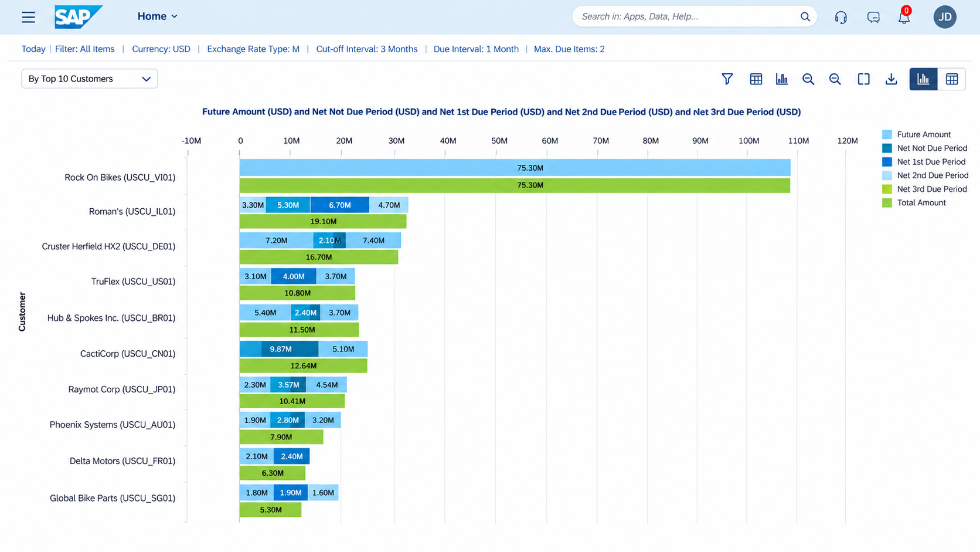980x552 pixels.
Task: Toggle full screen chart view
Action: (863, 79)
